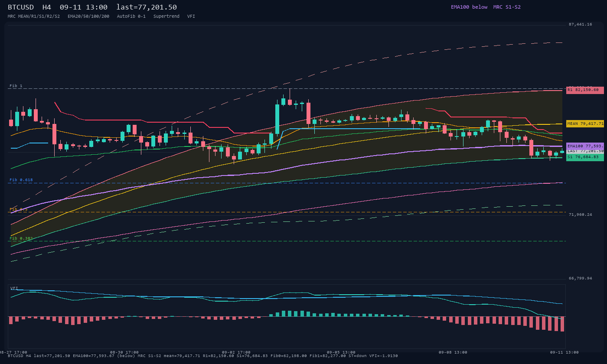Click "mean=79,417.71" in the bottom status line
Image resolution: width=607 pixels, height=364 pixels.
point(181,356)
